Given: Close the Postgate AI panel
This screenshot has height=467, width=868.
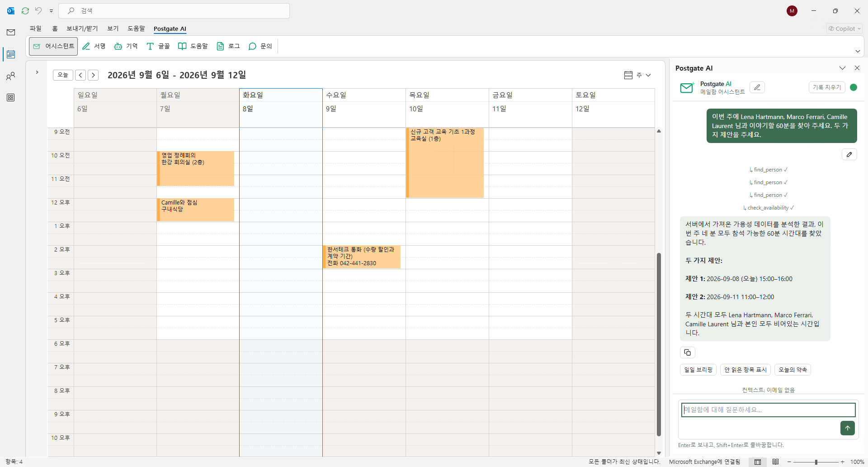Looking at the screenshot, I should click(857, 68).
